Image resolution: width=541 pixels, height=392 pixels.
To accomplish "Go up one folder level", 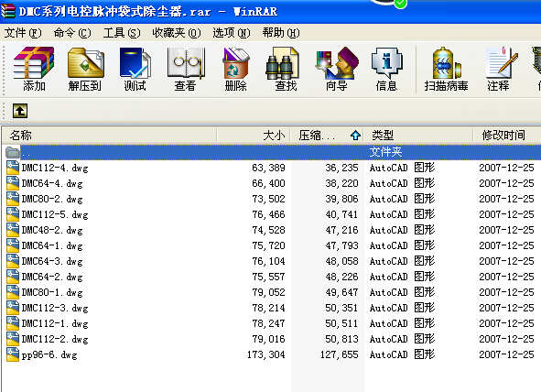I will (20, 111).
